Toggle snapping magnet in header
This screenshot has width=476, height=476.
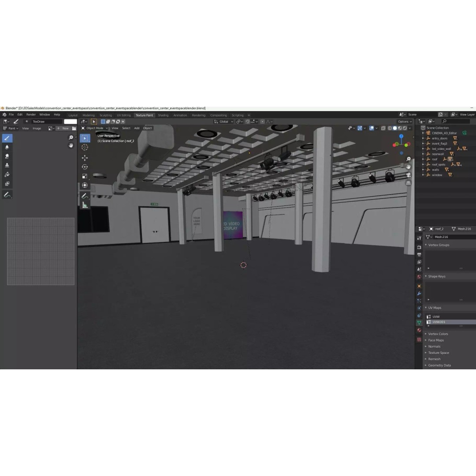pyautogui.click(x=247, y=122)
